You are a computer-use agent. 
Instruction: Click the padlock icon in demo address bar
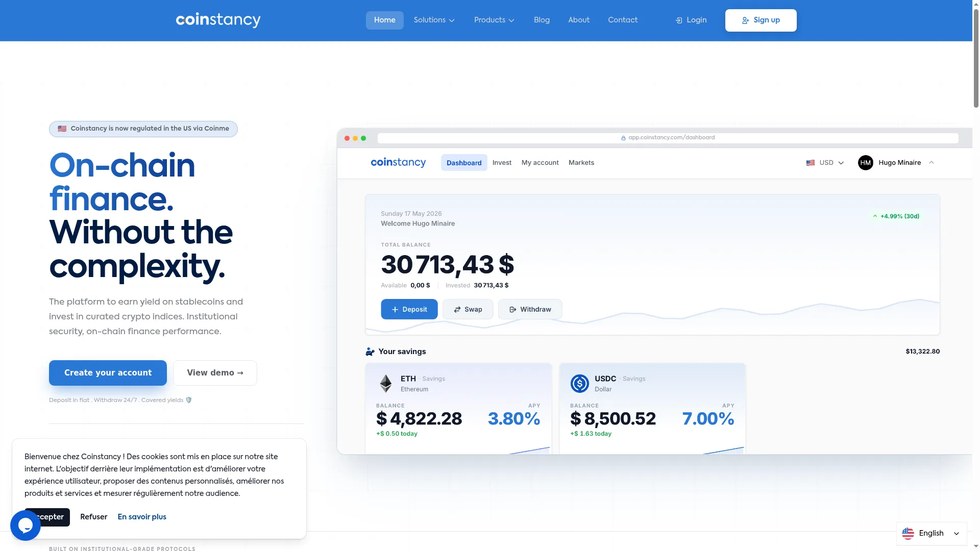[623, 138]
